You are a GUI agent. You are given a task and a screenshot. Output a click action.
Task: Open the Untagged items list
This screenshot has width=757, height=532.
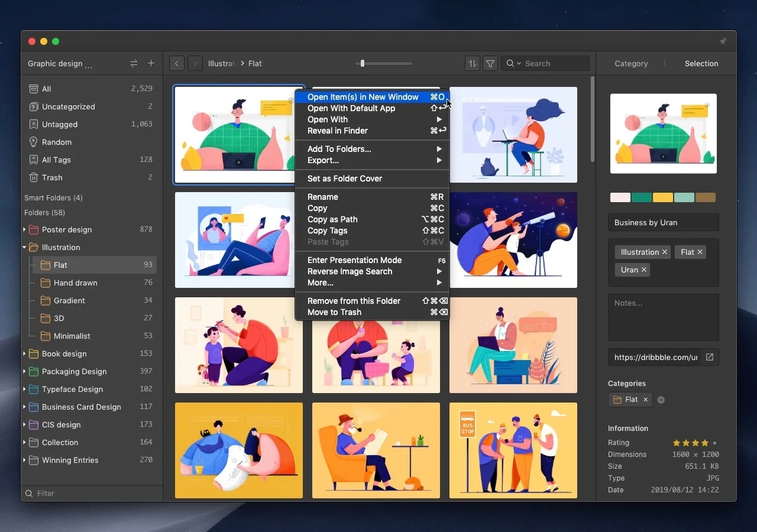click(x=60, y=124)
